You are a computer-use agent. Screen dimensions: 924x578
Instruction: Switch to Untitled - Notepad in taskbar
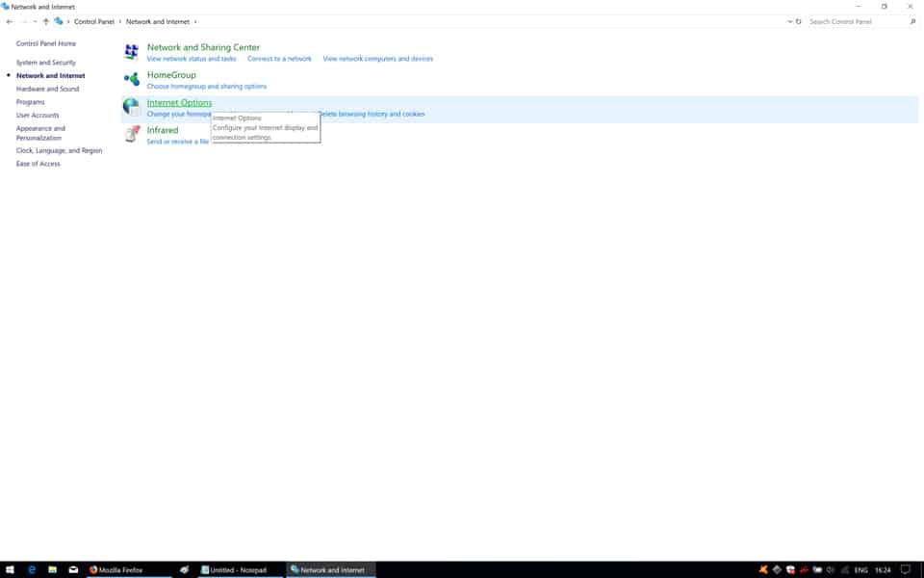(x=241, y=569)
